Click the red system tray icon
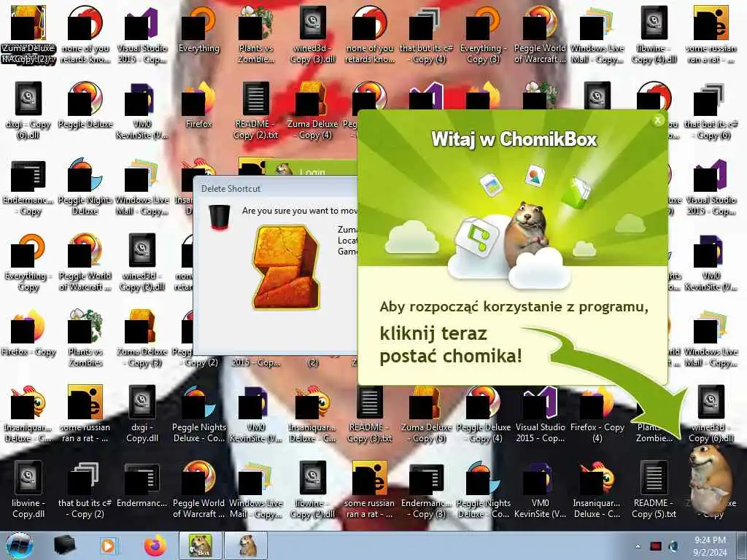747x560 pixels. pos(656,546)
